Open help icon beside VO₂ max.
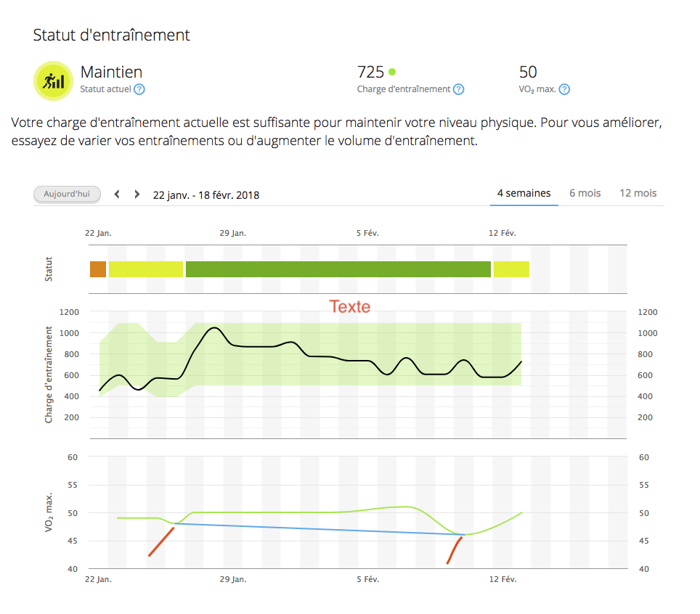Viewport: 700px width, 614px height. click(564, 89)
